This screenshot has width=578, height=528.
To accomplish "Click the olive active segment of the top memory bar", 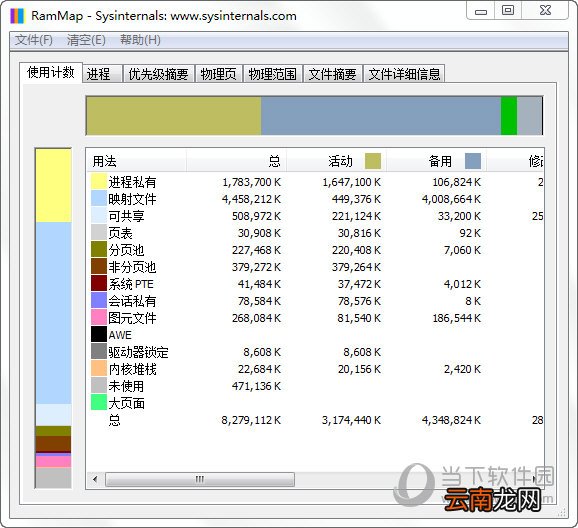I will pos(174,116).
